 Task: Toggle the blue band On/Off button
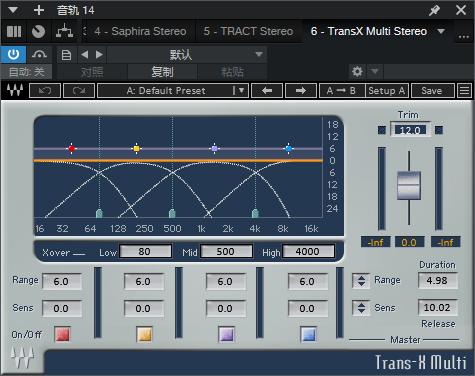coord(308,335)
